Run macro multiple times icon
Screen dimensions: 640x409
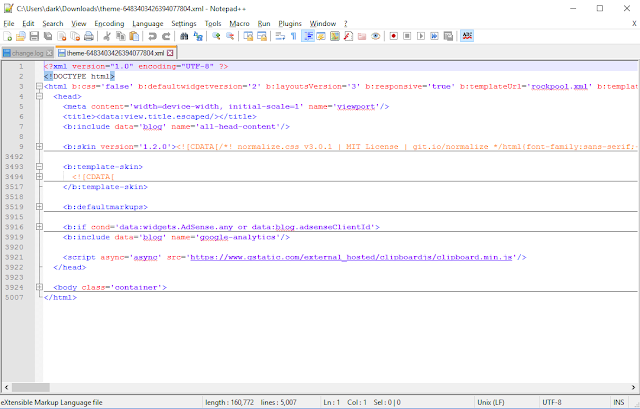(434, 36)
